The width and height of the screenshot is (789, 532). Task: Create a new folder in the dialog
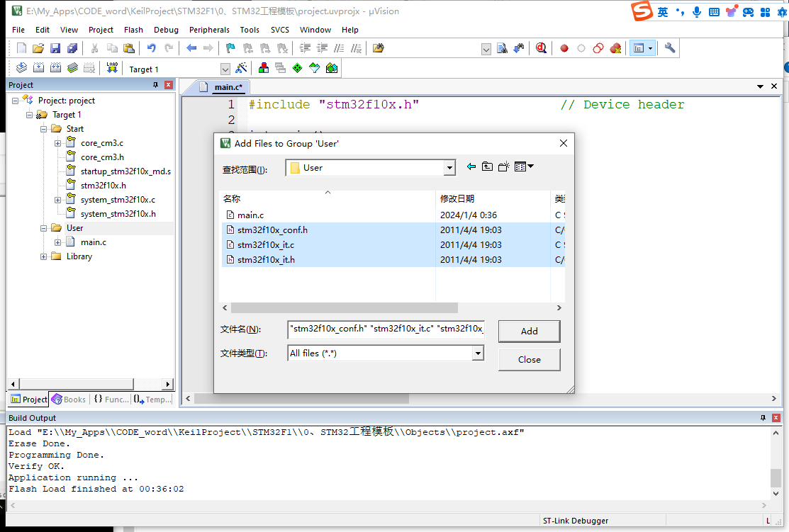tap(504, 166)
